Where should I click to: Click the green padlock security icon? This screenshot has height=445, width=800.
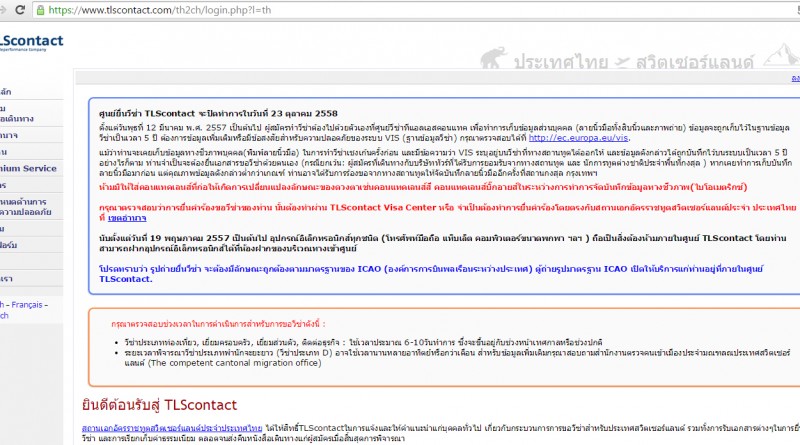click(40, 10)
